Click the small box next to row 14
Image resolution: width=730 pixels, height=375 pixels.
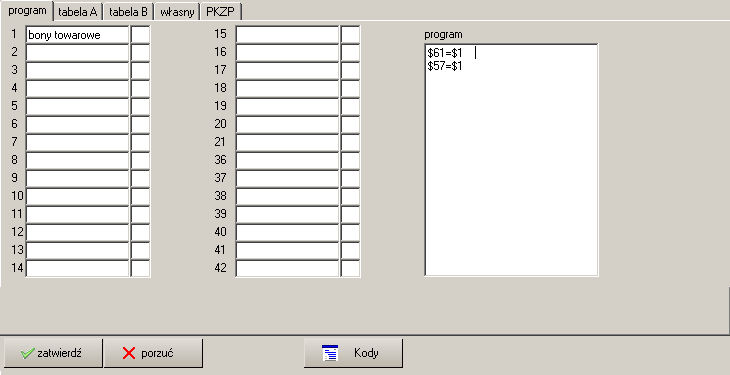point(141,269)
